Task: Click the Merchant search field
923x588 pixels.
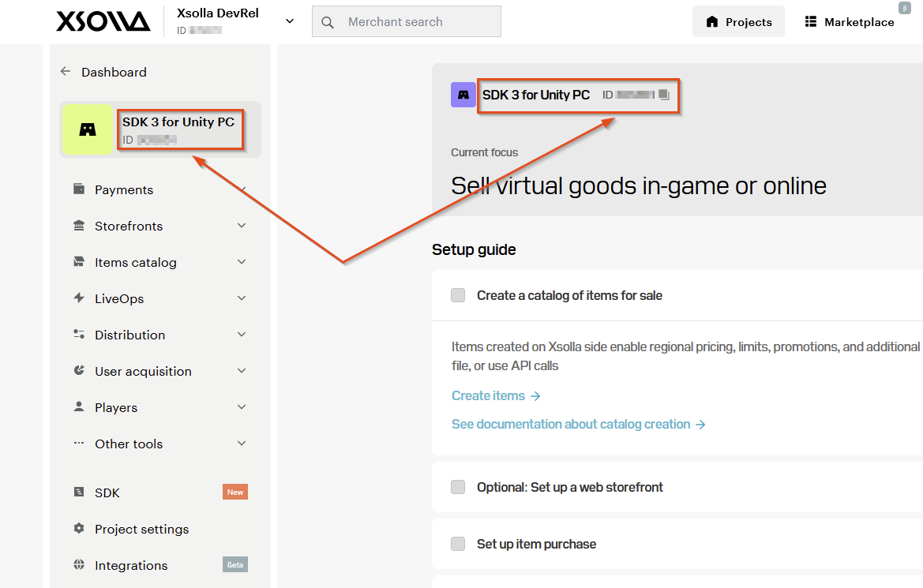Action: coord(406,22)
